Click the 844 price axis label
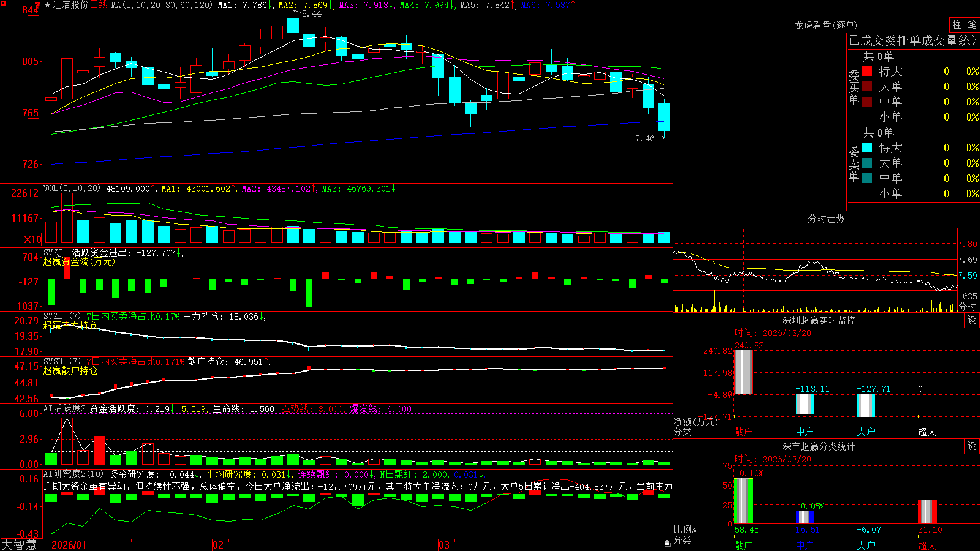Screen dimensions: 980x551 click(x=31, y=10)
